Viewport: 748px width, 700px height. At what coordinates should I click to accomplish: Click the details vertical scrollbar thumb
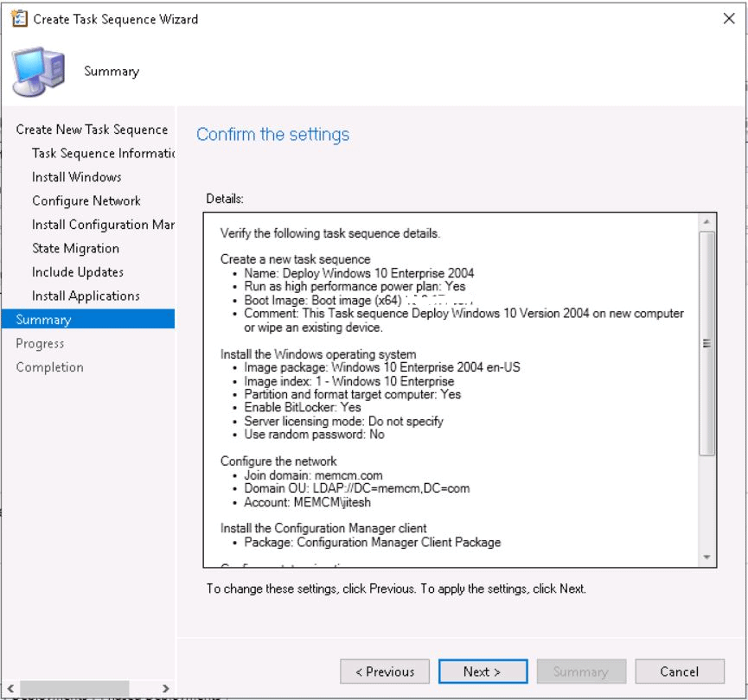(x=706, y=343)
